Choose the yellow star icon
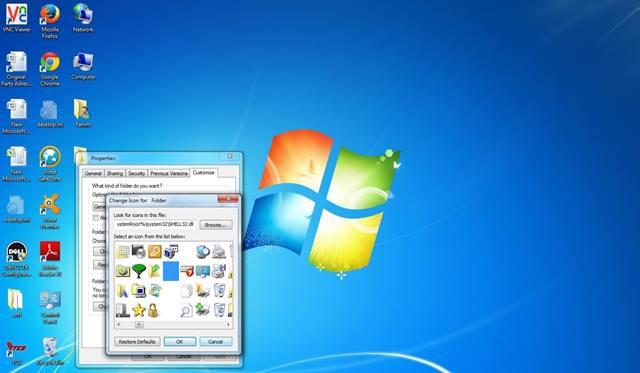Screen dimensions: 640x373 click(x=139, y=310)
